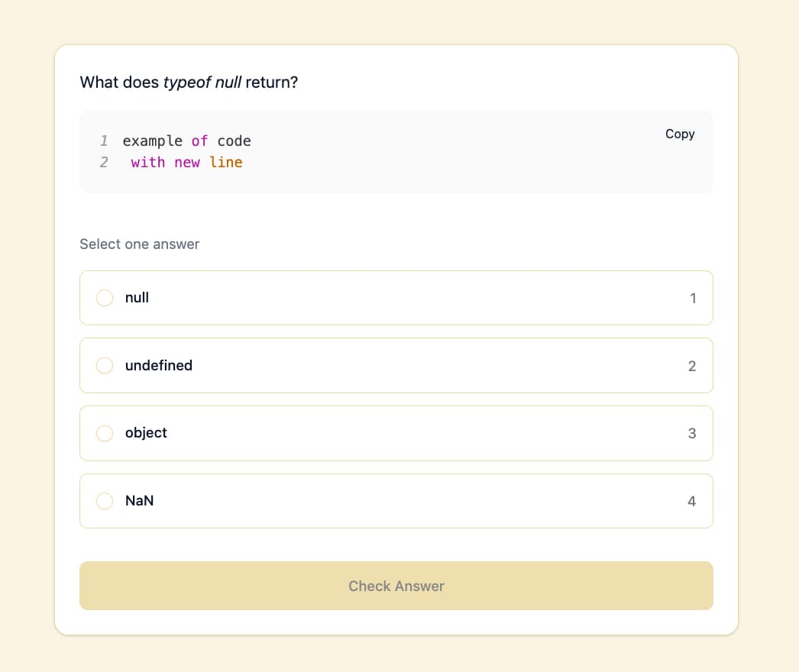Screen dimensions: 799x672
Task: Click the code text "with new line"
Action: (x=186, y=162)
